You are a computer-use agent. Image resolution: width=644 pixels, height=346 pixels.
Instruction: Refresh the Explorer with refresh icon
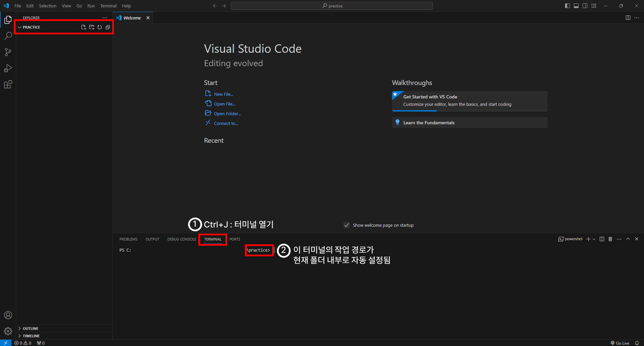[99, 27]
